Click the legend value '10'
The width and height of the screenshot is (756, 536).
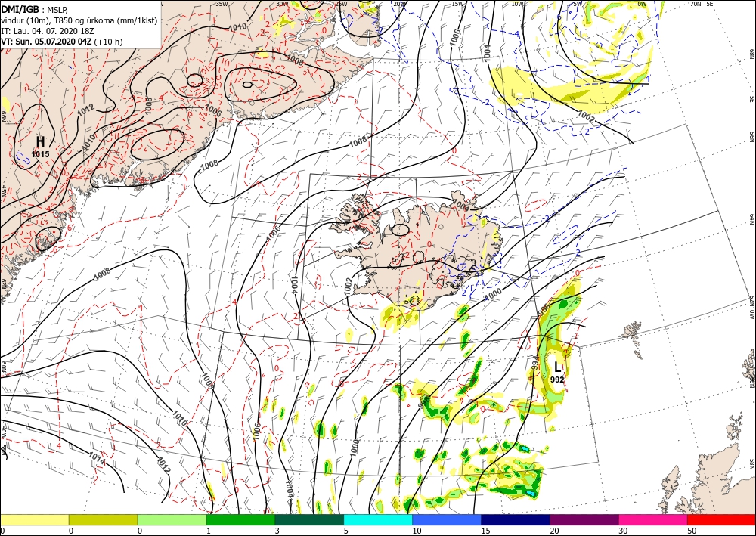417,531
